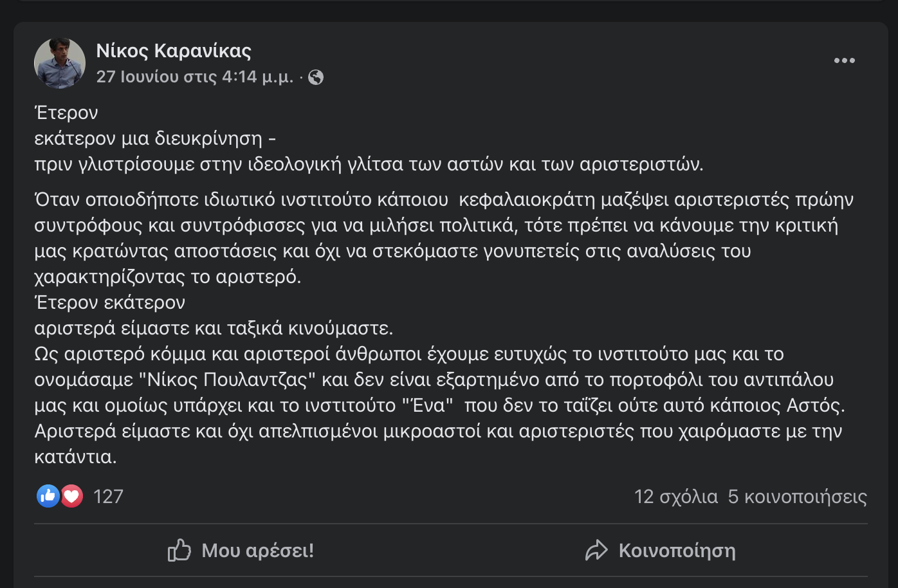Show who reacted via the 127 count
The width and height of the screenshot is (898, 588).
point(108,497)
